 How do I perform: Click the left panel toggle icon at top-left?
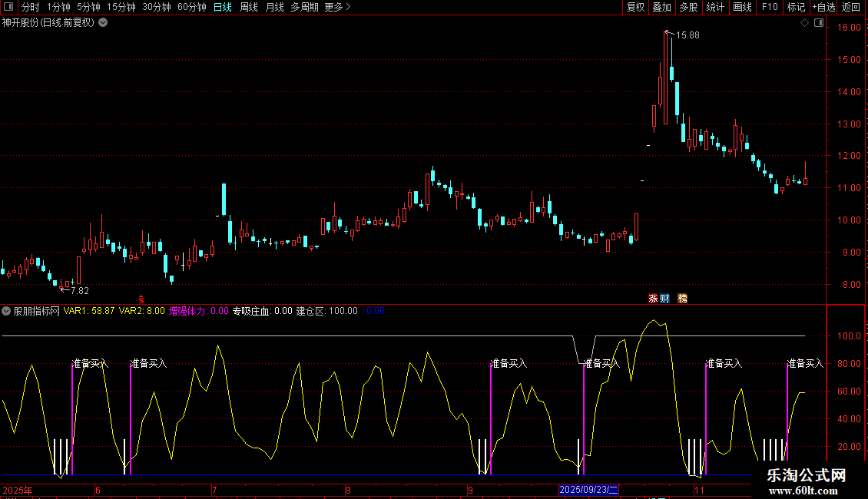[x=8, y=7]
